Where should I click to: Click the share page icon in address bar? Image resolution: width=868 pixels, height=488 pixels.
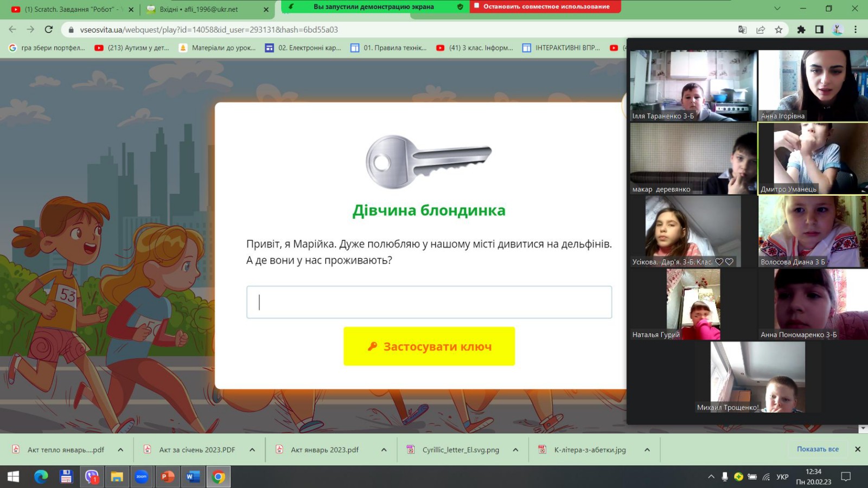click(761, 29)
